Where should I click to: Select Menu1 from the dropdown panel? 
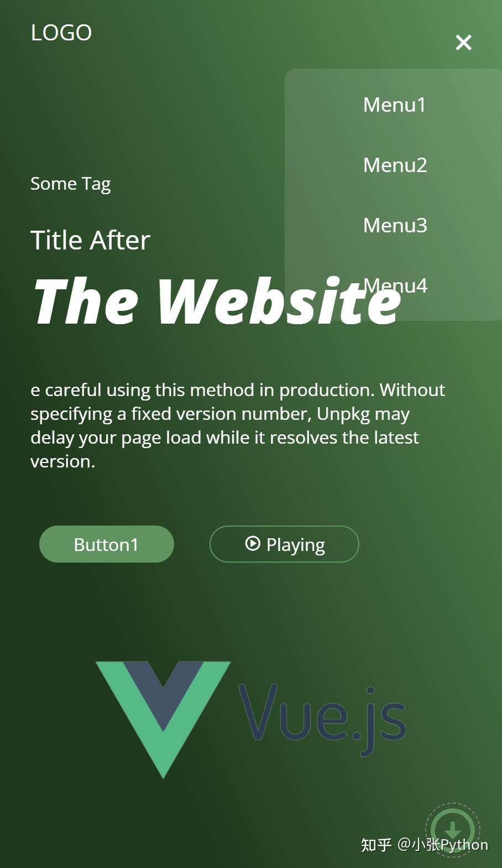coord(395,105)
